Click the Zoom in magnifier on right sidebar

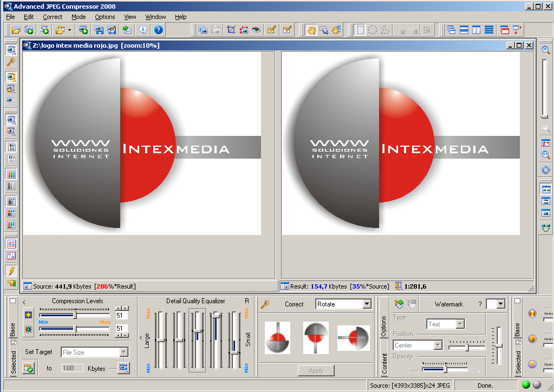point(546,50)
